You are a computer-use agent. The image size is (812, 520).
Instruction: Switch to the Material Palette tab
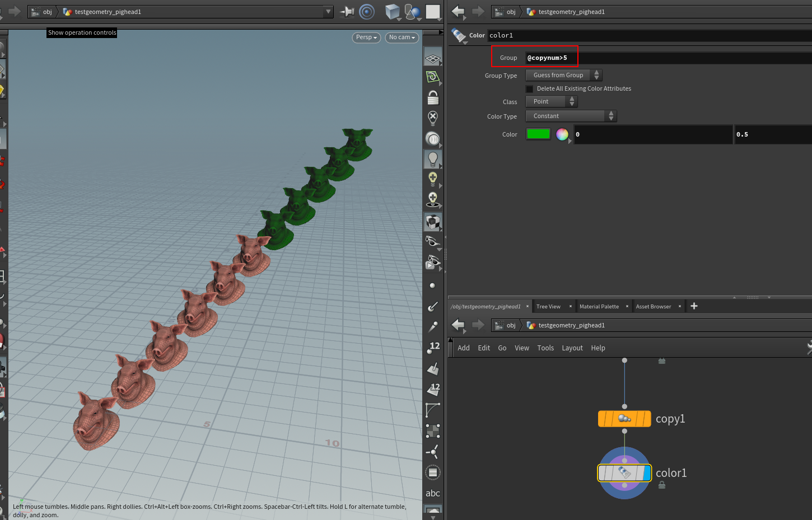click(599, 306)
